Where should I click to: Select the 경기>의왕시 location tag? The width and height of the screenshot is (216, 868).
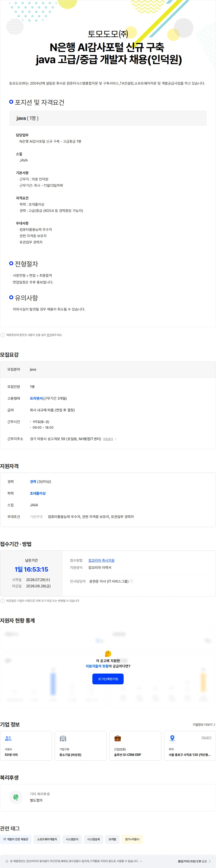132,839
